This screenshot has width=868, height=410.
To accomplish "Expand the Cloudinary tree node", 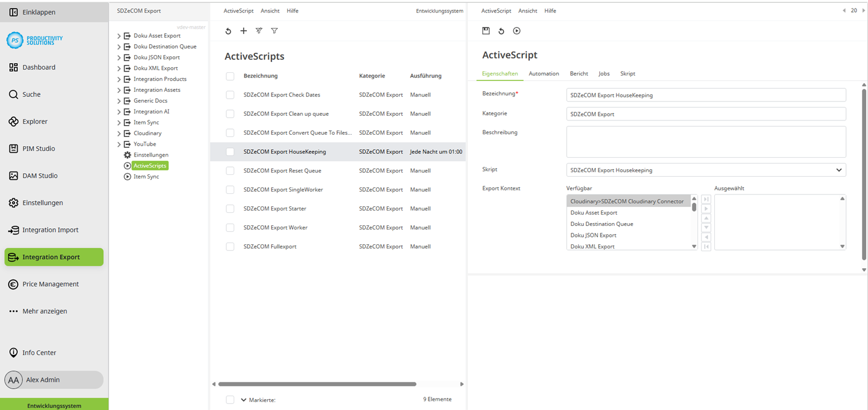I will pos(119,133).
